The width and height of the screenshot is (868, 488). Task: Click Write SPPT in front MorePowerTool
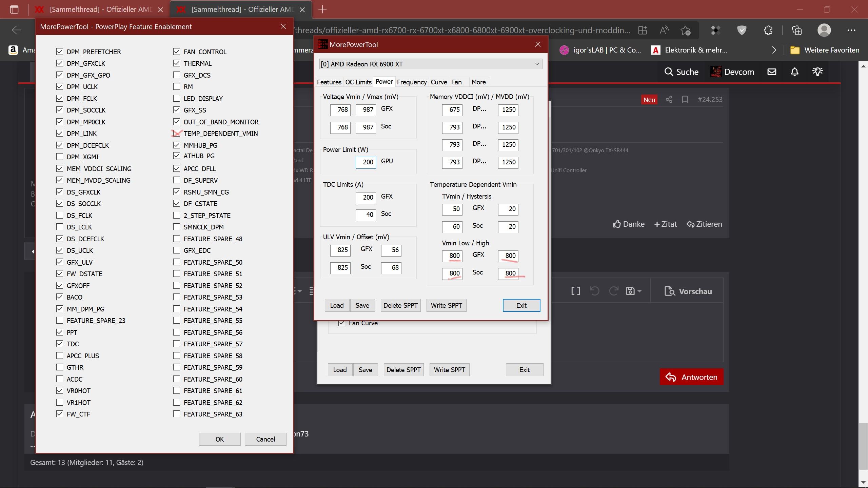446,305
